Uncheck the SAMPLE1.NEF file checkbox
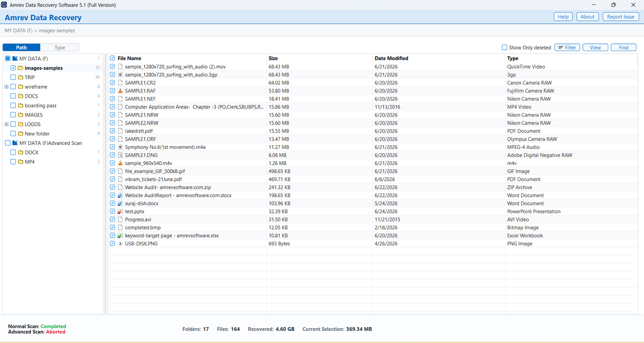644x343 pixels. coord(112,99)
